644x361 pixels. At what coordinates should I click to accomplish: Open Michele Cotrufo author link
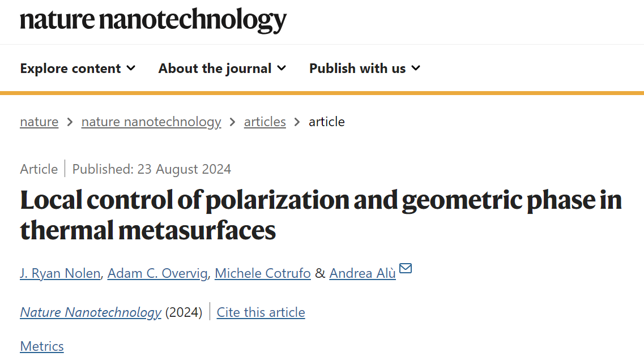pos(262,273)
